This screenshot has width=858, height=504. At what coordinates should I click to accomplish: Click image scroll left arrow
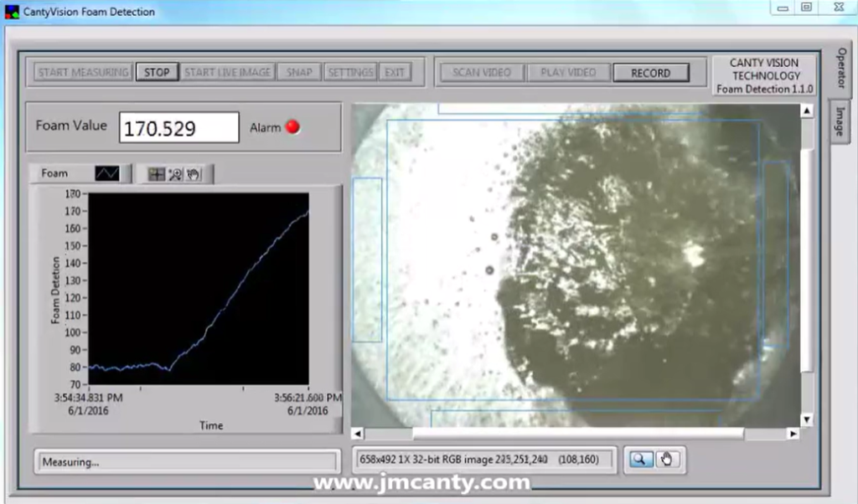pos(358,434)
